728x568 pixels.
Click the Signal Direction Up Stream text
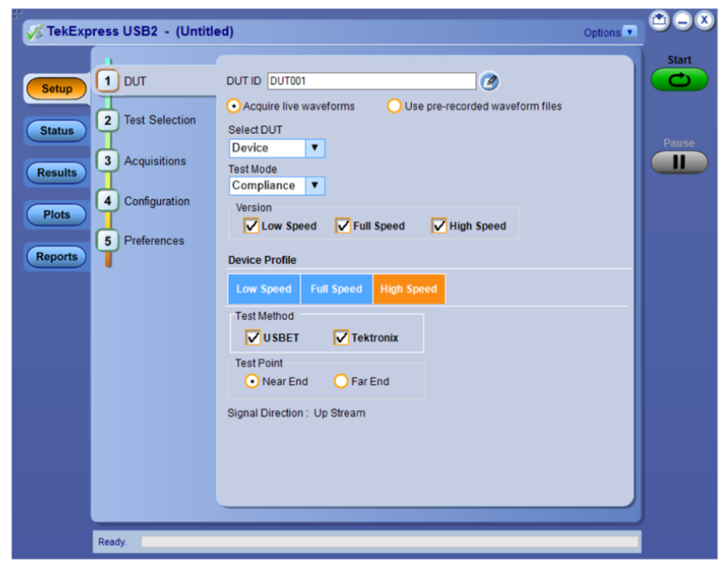point(297,413)
